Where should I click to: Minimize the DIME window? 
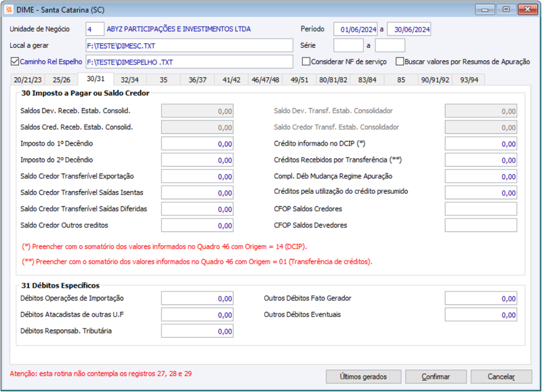(x=485, y=9)
